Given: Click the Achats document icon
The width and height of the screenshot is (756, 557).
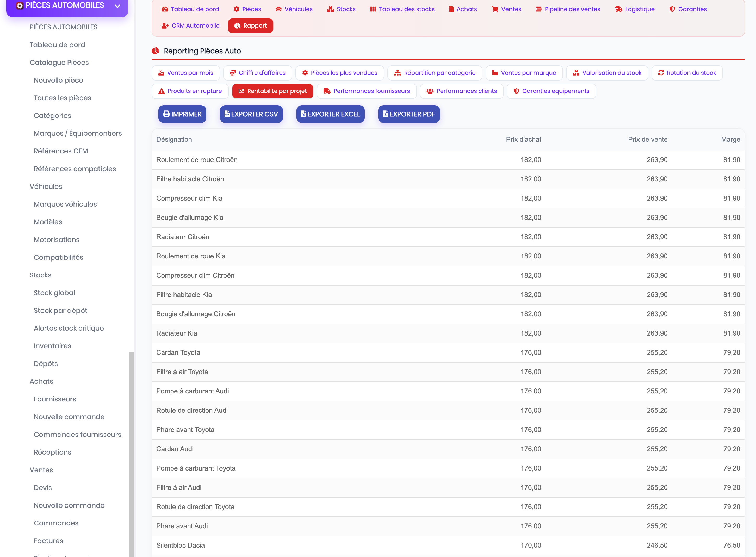Looking at the screenshot, I should [x=451, y=9].
